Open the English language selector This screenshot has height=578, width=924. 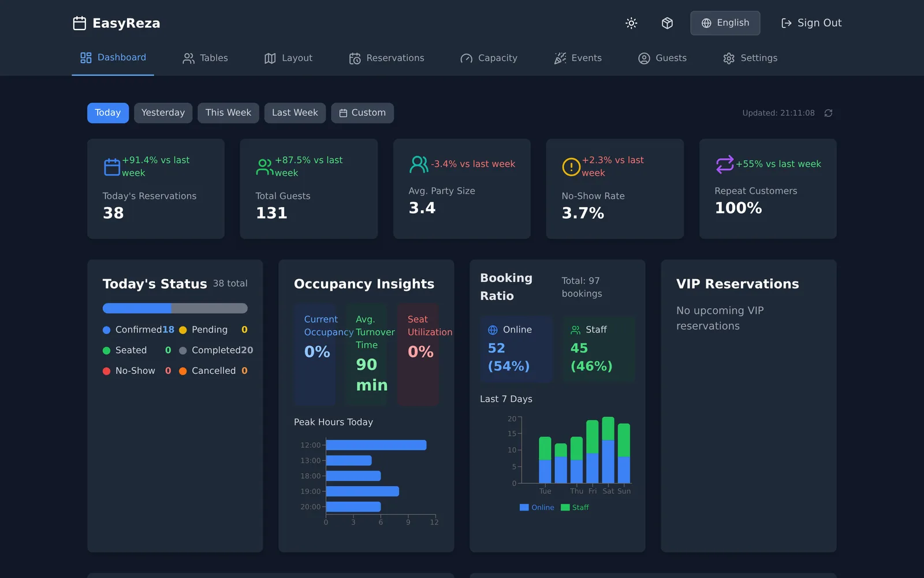coord(725,23)
